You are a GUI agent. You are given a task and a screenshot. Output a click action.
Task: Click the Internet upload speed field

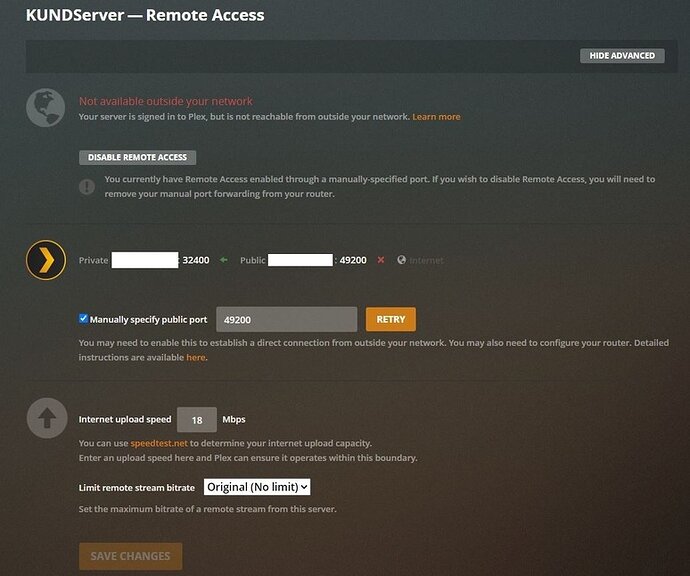coord(197,420)
